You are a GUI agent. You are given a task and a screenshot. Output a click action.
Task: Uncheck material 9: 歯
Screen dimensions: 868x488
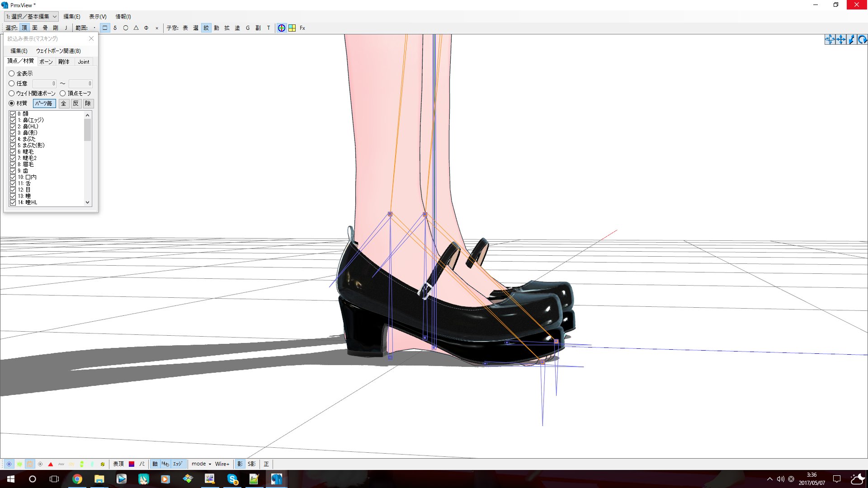[x=13, y=171]
